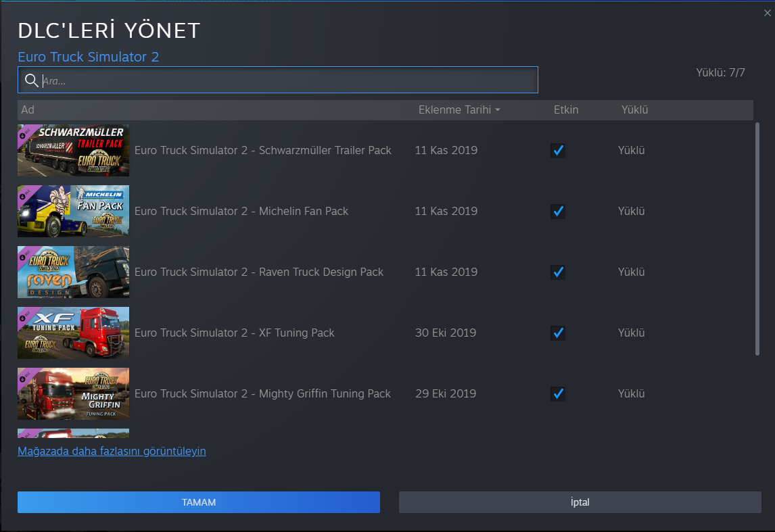775x532 pixels.
Task: Click the Schwarzmüller Trailer Pack date '11 Kas 2019'
Action: click(446, 150)
